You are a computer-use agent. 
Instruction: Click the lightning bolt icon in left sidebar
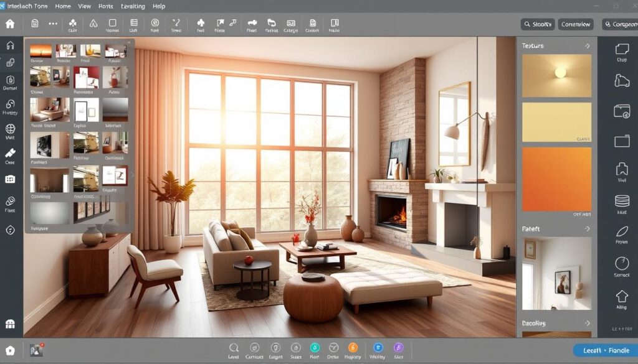[x=10, y=230]
